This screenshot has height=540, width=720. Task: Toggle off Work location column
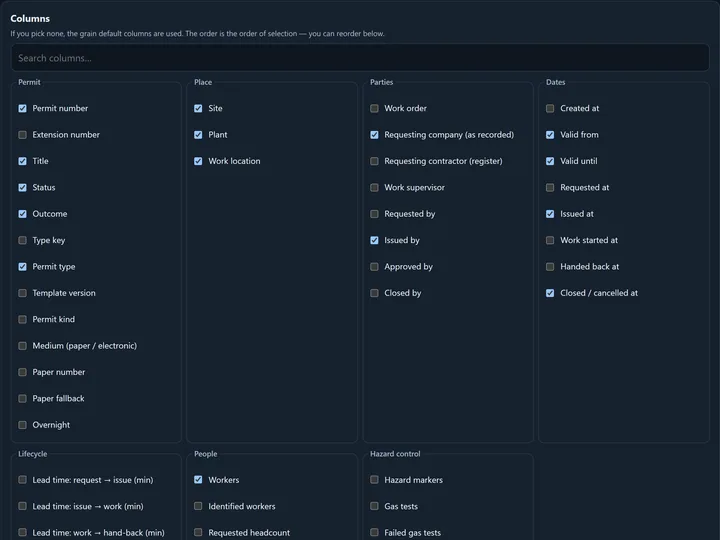[x=198, y=161]
